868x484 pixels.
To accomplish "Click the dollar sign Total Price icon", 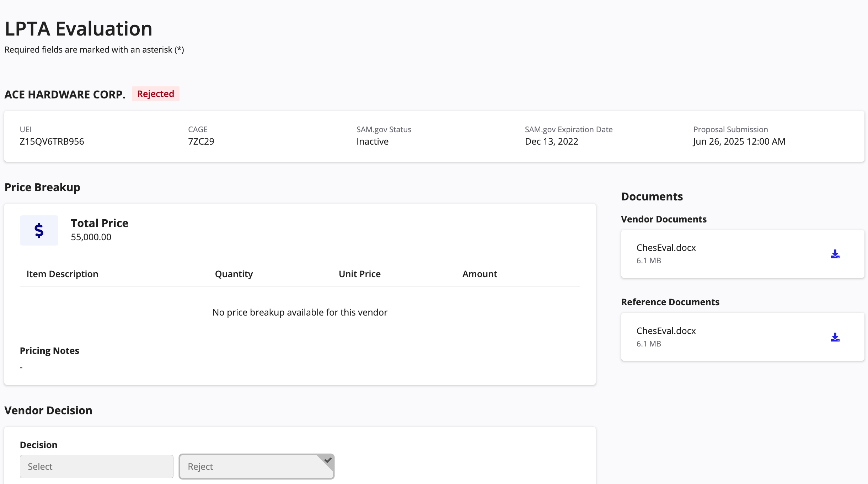I will pyautogui.click(x=39, y=230).
